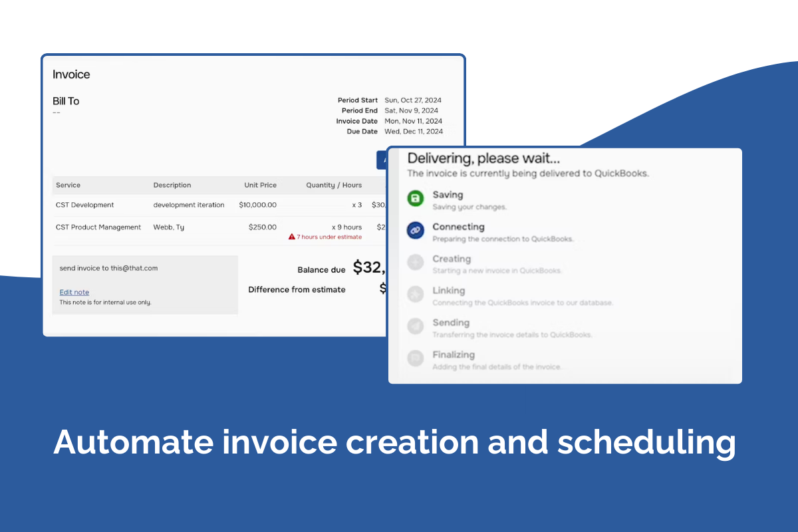Click the greyed Creating step icon
The image size is (798, 532).
pyautogui.click(x=416, y=263)
